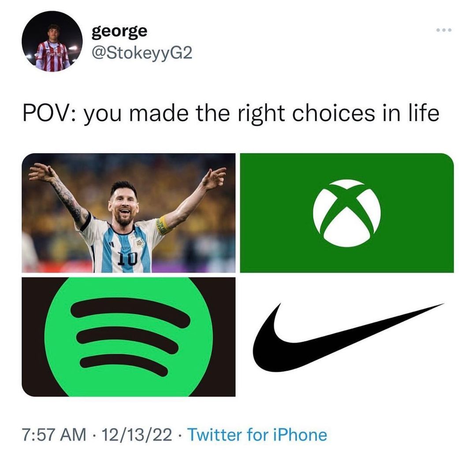Screen dimensions: 476x450
Task: Click the 7:57 AM timestamp
Action: [54, 435]
